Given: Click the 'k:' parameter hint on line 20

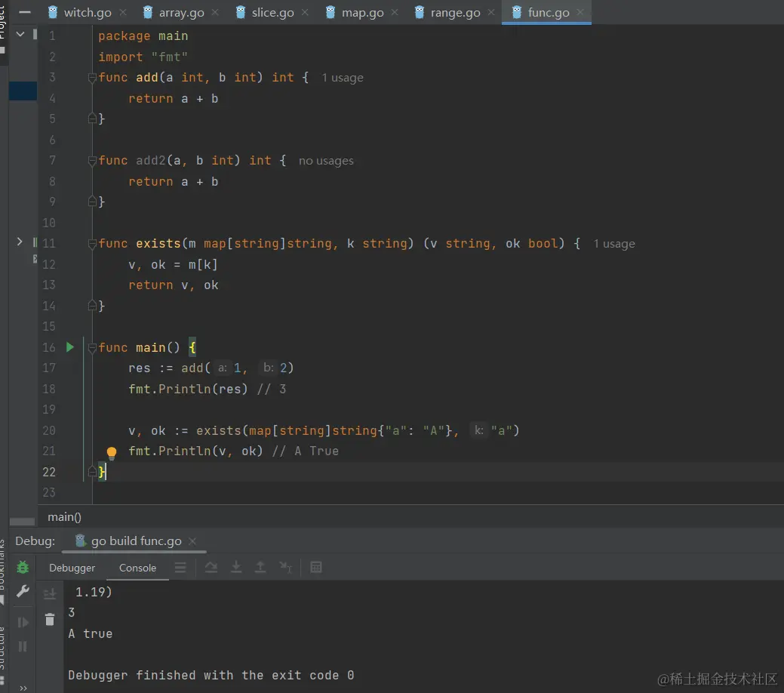Looking at the screenshot, I should pos(478,430).
